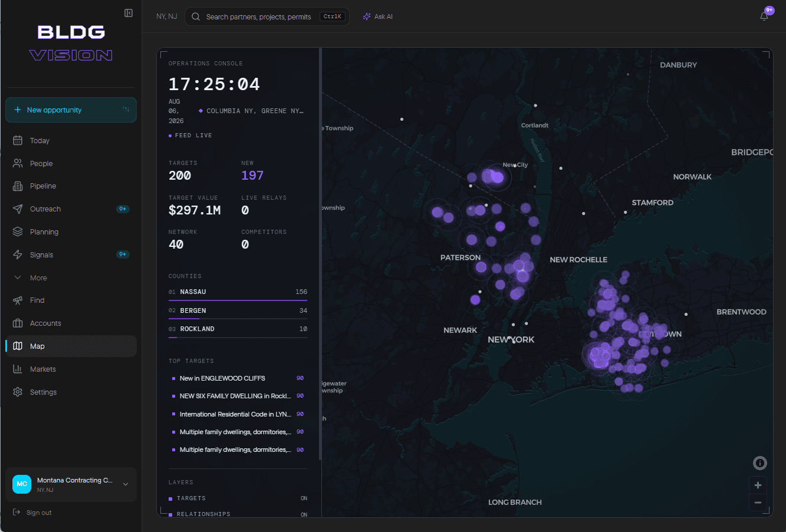Zoom out of the map
This screenshot has height=532, width=786.
pos(758,503)
